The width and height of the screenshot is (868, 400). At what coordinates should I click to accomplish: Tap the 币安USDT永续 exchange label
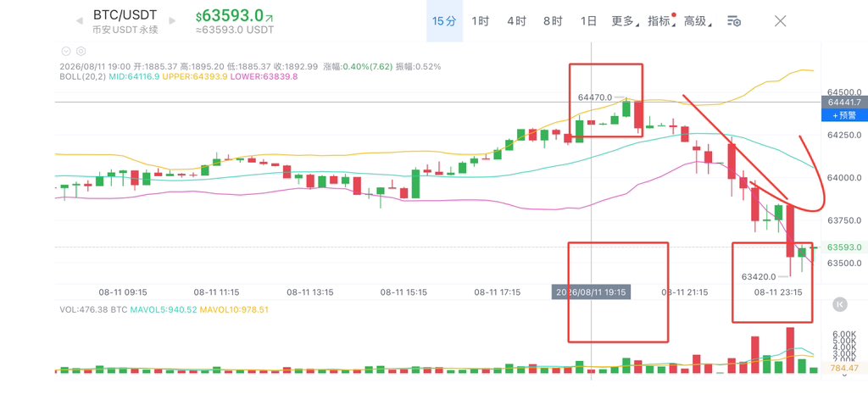[x=125, y=30]
